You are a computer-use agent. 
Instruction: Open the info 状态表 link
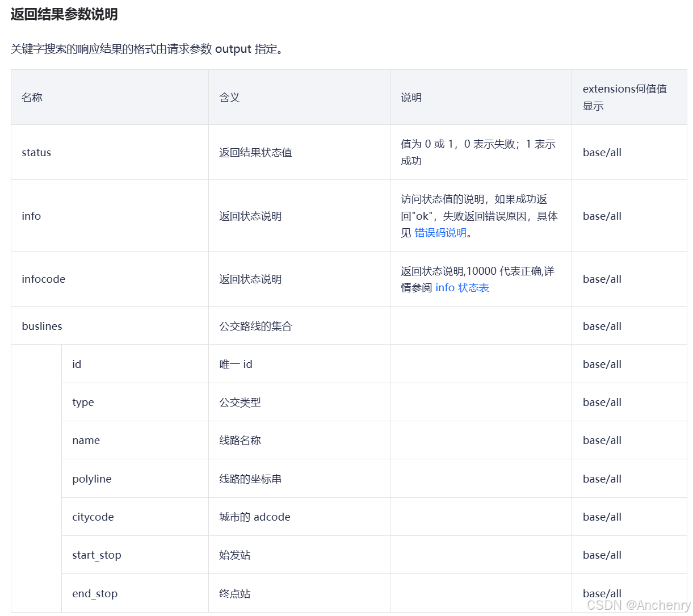click(462, 288)
